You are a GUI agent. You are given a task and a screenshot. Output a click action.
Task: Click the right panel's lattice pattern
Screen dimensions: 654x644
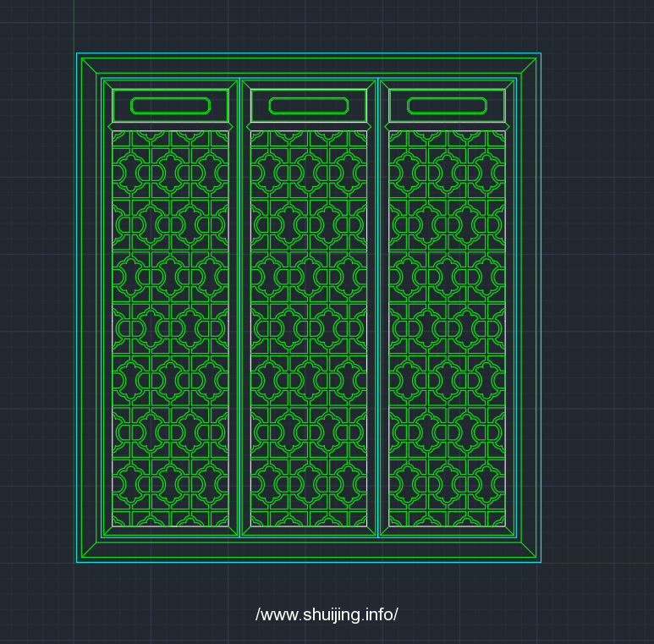[447, 328]
